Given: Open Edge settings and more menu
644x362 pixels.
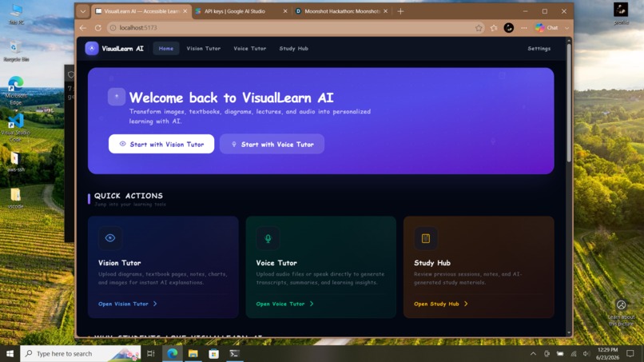Looking at the screenshot, I should (523, 28).
